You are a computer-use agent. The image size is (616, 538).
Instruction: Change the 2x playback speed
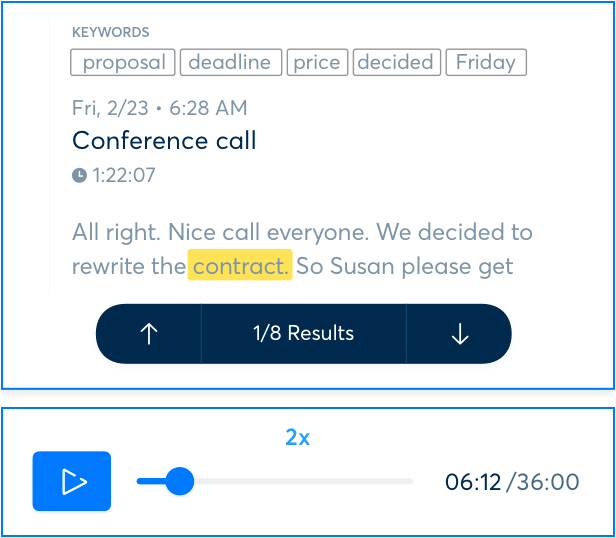click(297, 437)
